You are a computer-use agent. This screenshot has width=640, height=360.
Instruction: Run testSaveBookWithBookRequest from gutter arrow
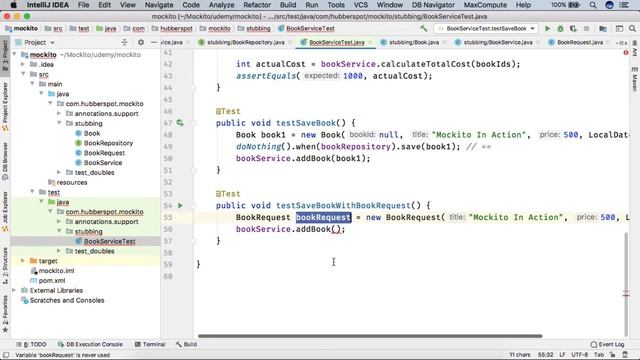point(180,206)
